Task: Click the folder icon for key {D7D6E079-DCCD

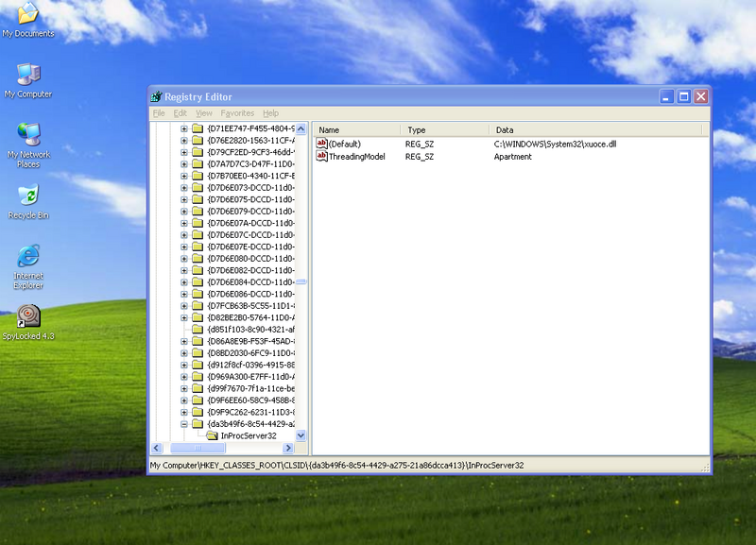Action: pos(198,211)
